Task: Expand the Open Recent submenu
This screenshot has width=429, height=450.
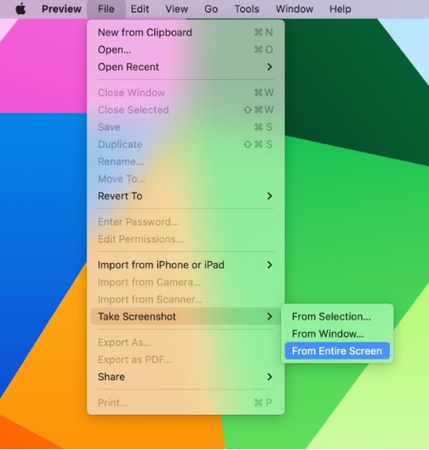Action: coord(186,67)
